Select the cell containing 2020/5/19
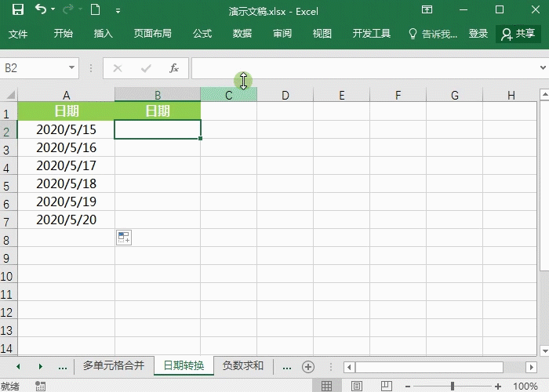This screenshot has height=392, width=549. (66, 201)
